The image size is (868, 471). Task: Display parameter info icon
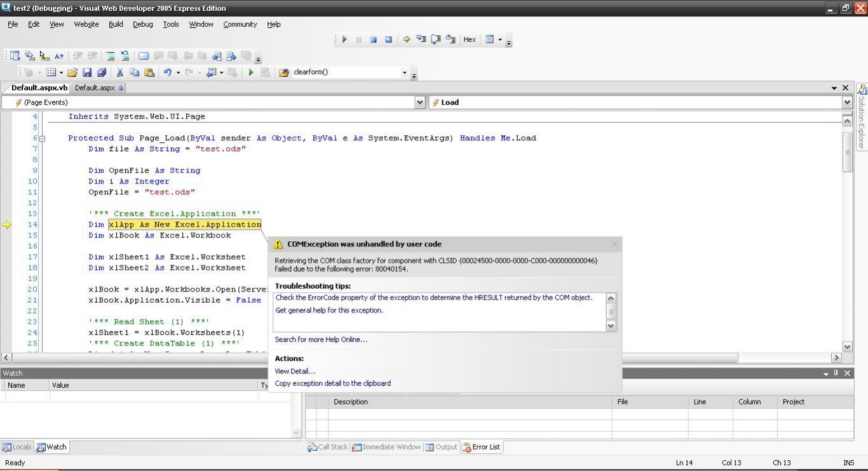[x=29, y=56]
